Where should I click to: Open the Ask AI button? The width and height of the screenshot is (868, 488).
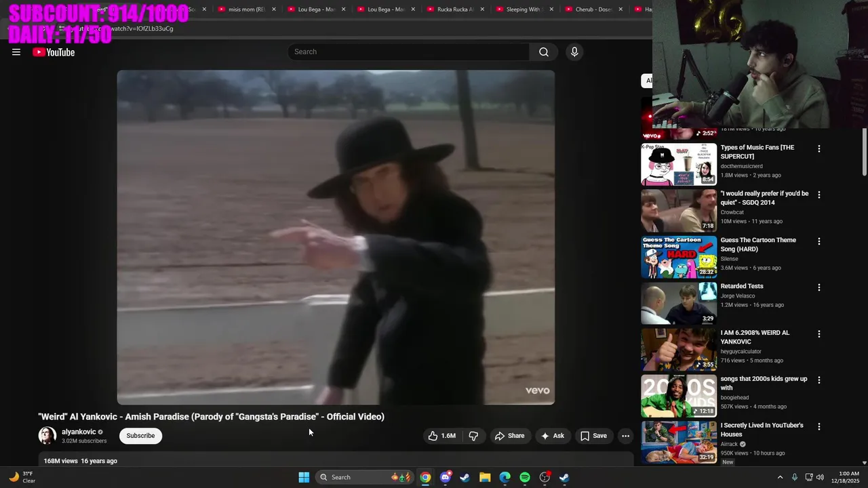tap(553, 436)
